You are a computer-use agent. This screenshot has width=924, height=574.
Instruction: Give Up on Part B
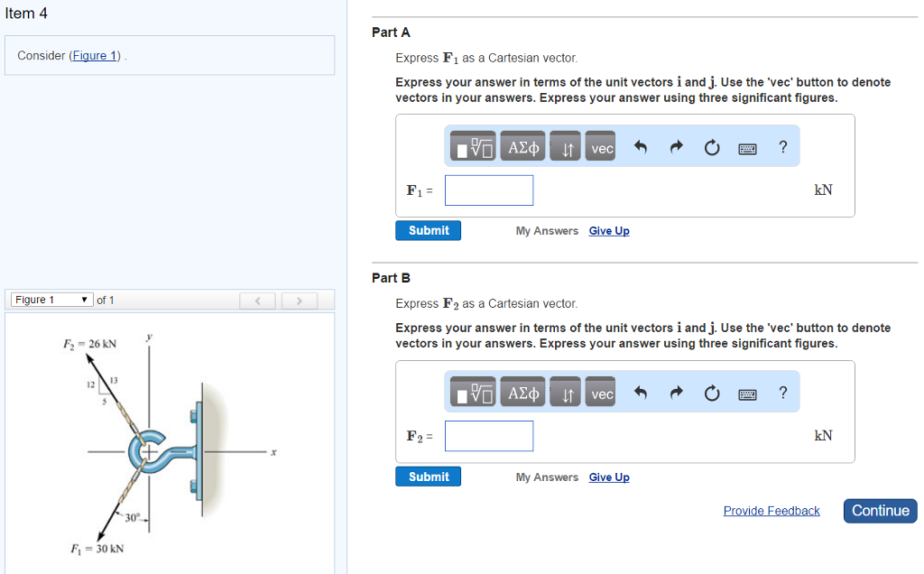(x=609, y=477)
